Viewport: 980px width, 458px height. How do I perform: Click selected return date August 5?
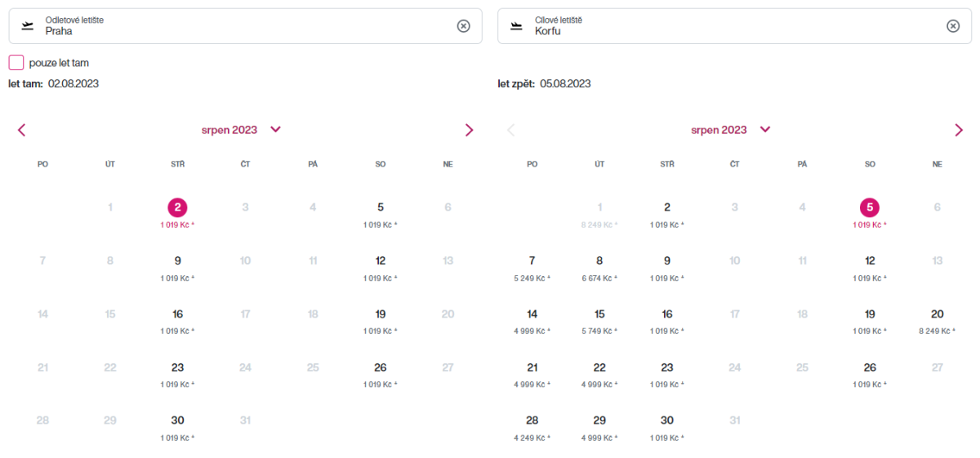point(870,207)
